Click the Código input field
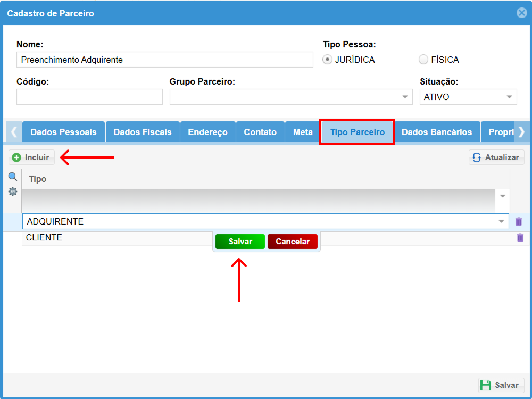This screenshot has width=532, height=399. click(89, 97)
